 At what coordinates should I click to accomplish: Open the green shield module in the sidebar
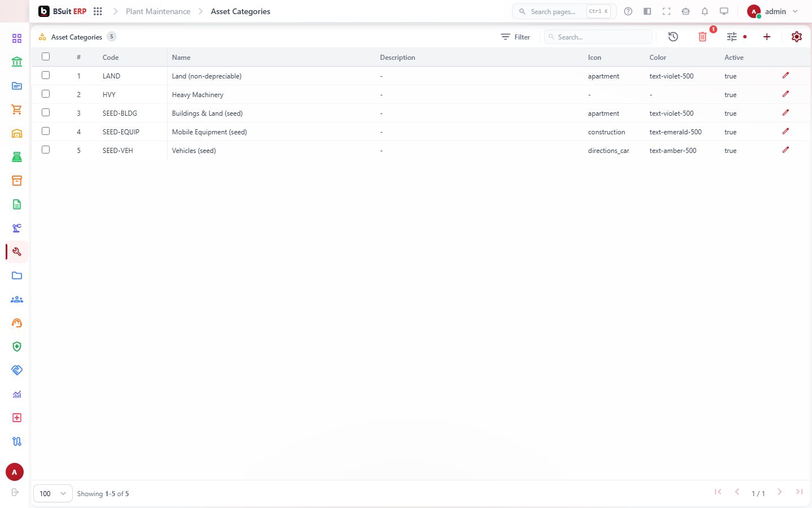coord(17,347)
